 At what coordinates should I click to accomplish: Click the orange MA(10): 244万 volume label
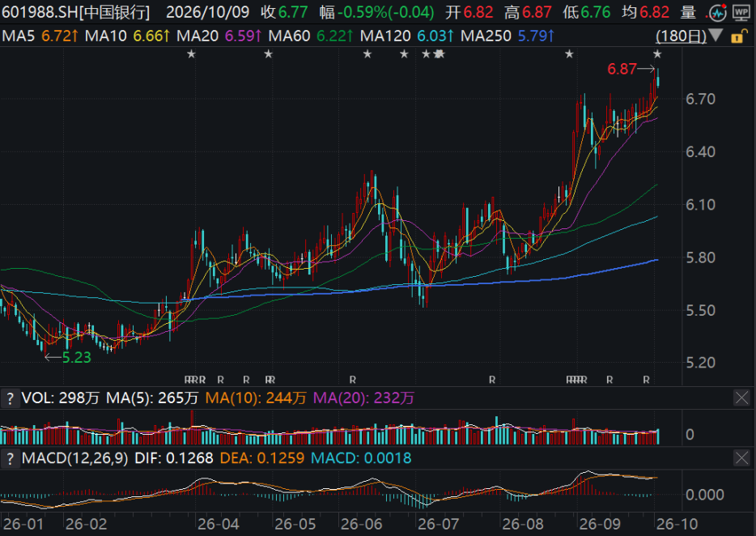pyautogui.click(x=256, y=398)
